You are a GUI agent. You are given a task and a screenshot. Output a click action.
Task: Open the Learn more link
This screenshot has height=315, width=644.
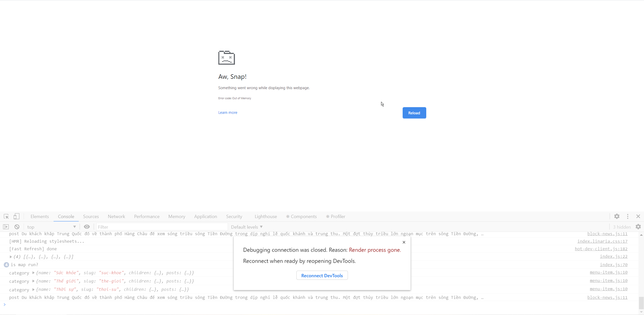[228, 113]
